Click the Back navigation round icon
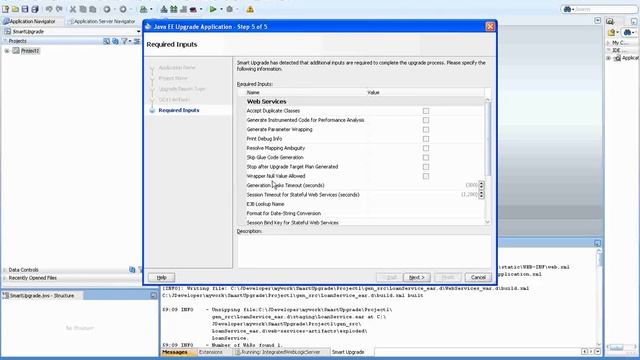 pos(107,9)
